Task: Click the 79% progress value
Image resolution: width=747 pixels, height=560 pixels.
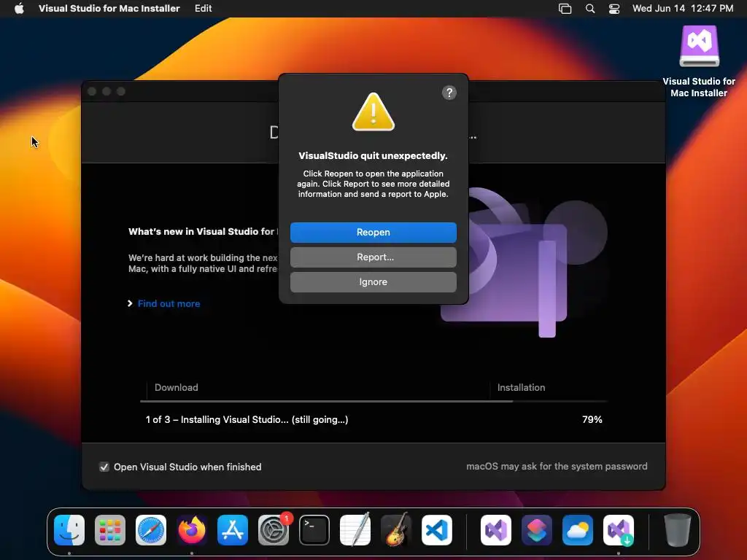Action: pyautogui.click(x=592, y=419)
